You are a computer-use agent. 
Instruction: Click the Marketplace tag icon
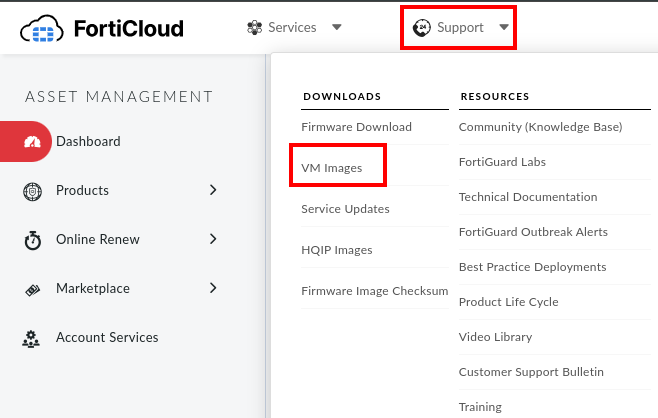31,289
